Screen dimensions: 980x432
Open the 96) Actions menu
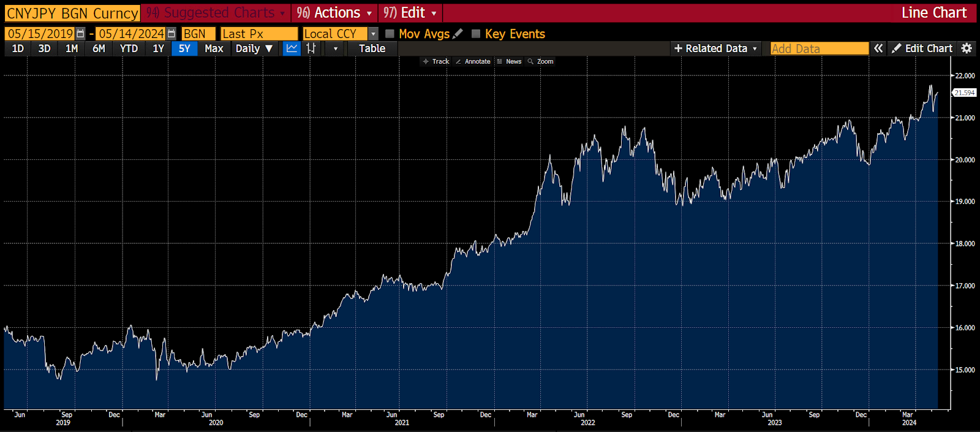[x=334, y=13]
